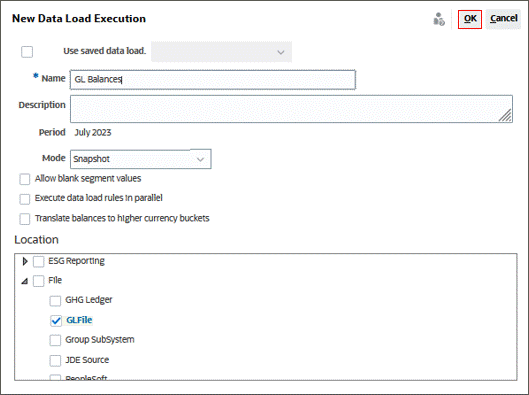Click into the Name input field
The image size is (529, 395).
pos(213,80)
